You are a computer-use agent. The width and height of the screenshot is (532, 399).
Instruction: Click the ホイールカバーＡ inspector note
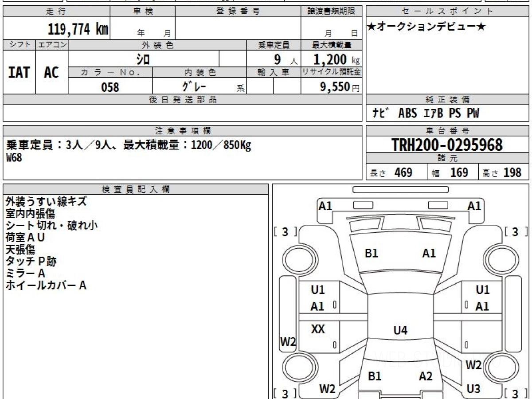(x=46, y=285)
